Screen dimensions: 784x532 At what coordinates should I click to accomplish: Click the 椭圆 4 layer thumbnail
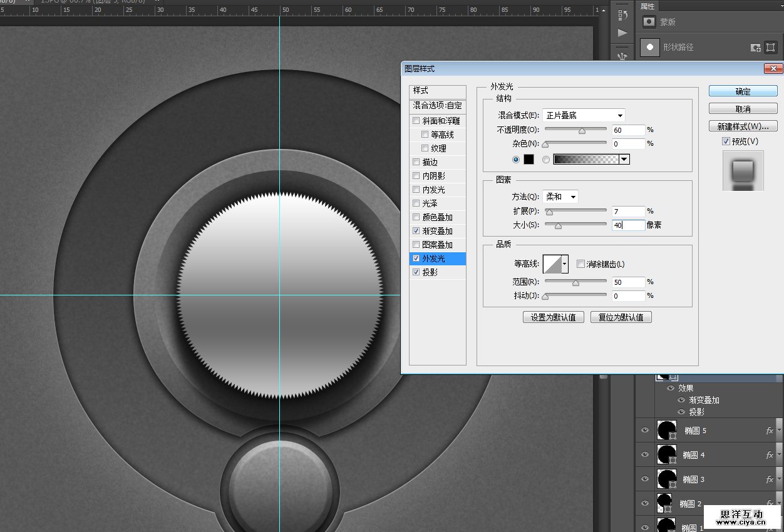(666, 455)
